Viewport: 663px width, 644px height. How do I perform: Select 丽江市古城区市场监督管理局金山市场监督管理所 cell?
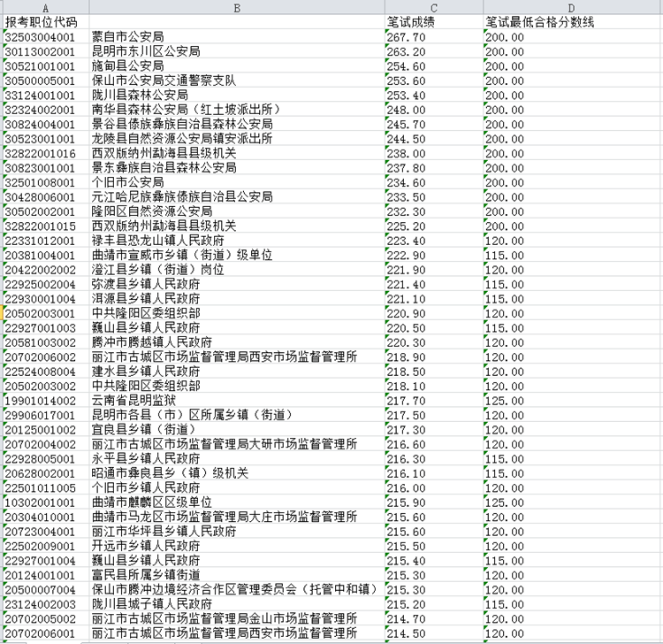(x=237, y=618)
